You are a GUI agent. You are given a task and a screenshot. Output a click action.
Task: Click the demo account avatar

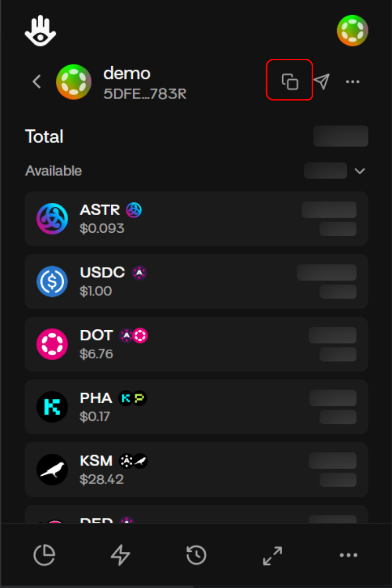[x=73, y=81]
